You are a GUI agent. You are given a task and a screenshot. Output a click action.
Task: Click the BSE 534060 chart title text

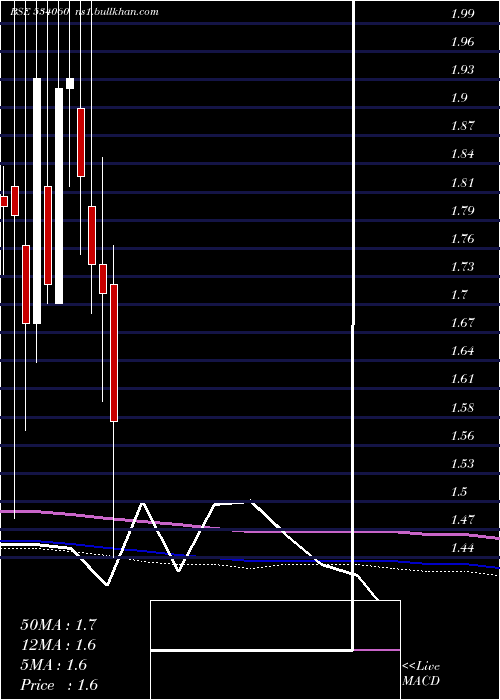point(39,12)
